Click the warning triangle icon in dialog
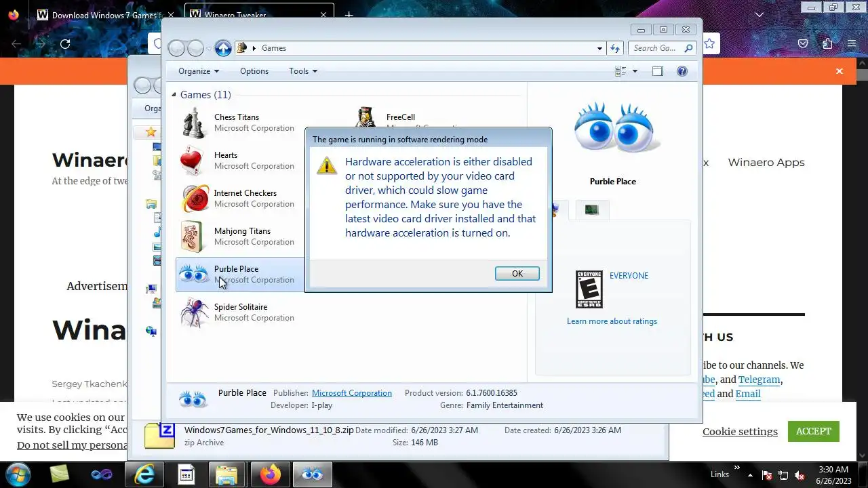This screenshot has height=488, width=868. point(327,165)
